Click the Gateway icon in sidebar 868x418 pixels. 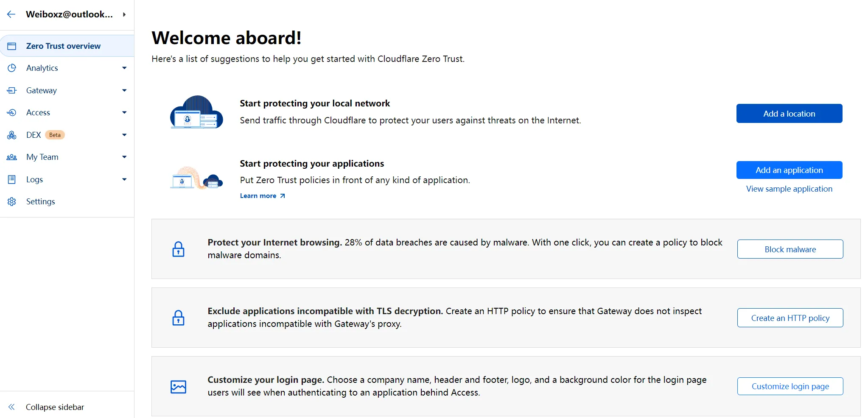[x=12, y=90]
